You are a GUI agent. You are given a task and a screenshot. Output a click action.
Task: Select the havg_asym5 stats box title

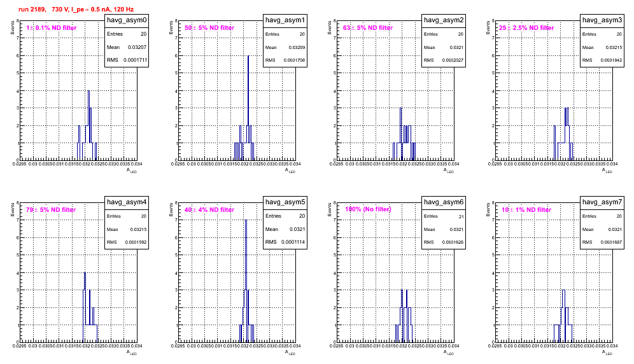click(x=285, y=202)
